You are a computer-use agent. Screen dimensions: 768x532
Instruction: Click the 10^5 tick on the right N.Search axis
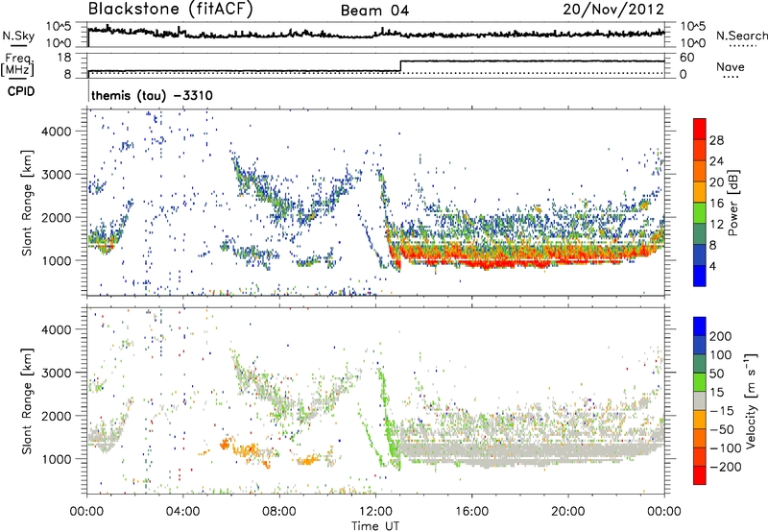[693, 27]
